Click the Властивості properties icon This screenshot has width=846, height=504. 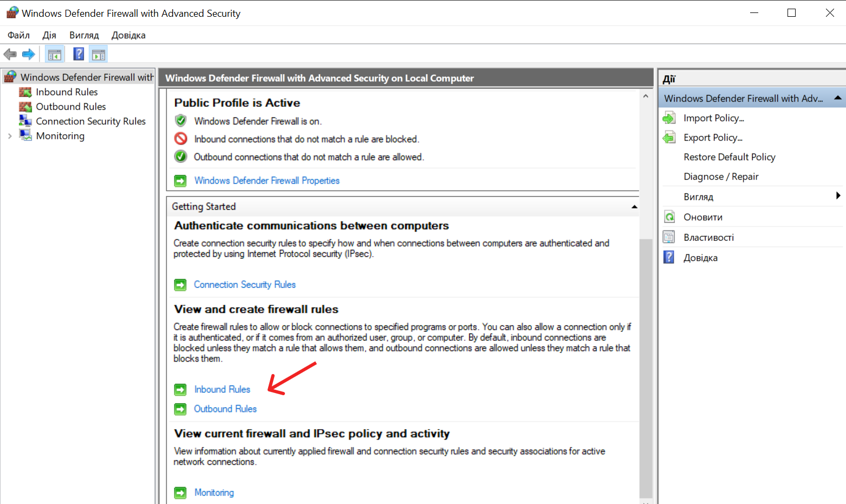[669, 237]
